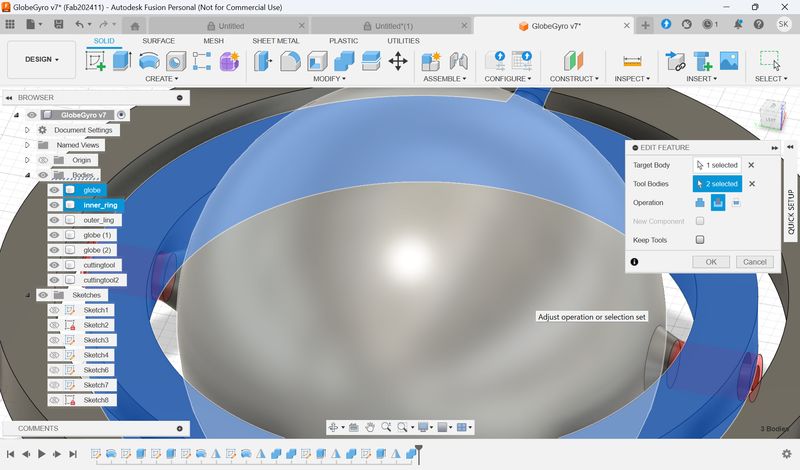The image size is (800, 470).
Task: Open the Save icon in top bar
Action: coord(59,24)
